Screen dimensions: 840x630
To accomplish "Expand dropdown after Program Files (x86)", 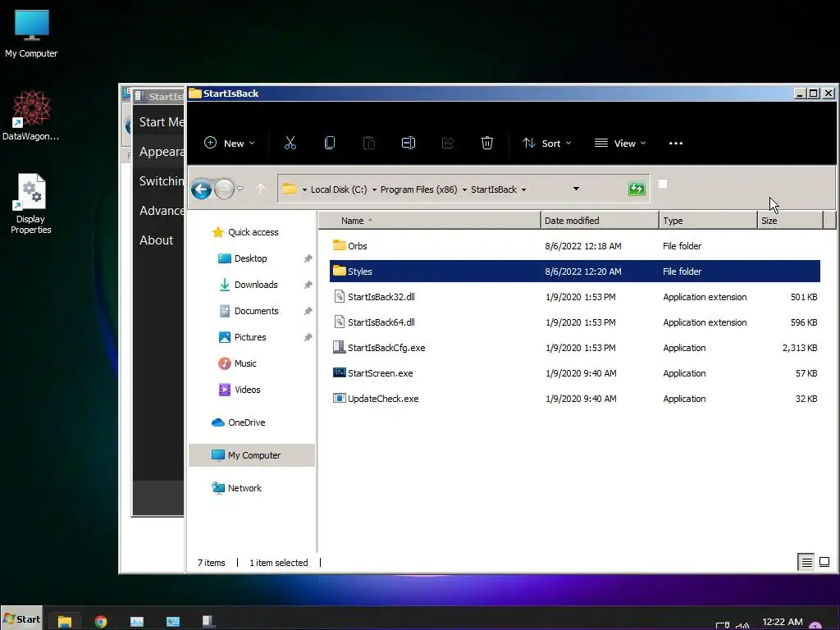I will click(x=464, y=189).
